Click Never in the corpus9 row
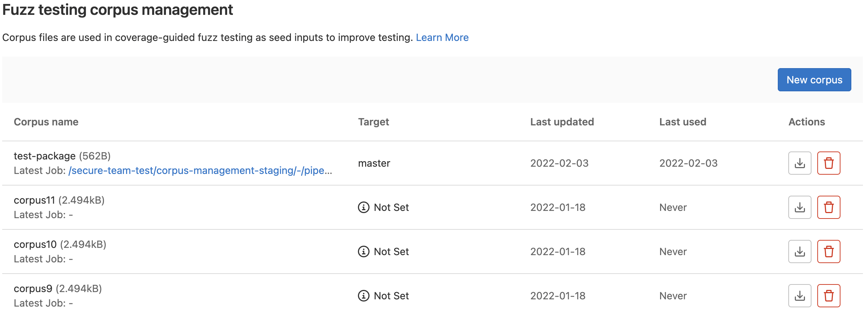 [x=673, y=296]
